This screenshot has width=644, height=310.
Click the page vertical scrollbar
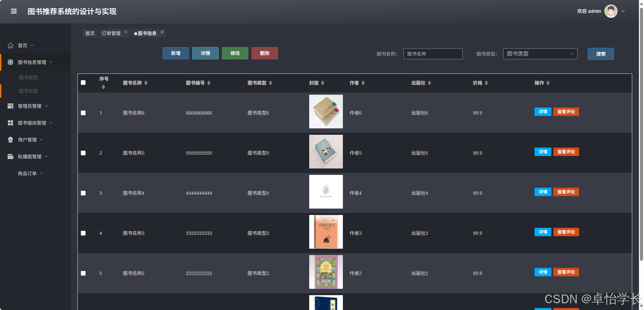pyautogui.click(x=641, y=135)
